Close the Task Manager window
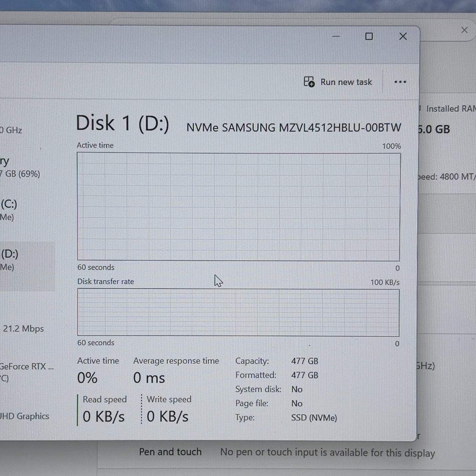476x476 pixels. click(403, 36)
